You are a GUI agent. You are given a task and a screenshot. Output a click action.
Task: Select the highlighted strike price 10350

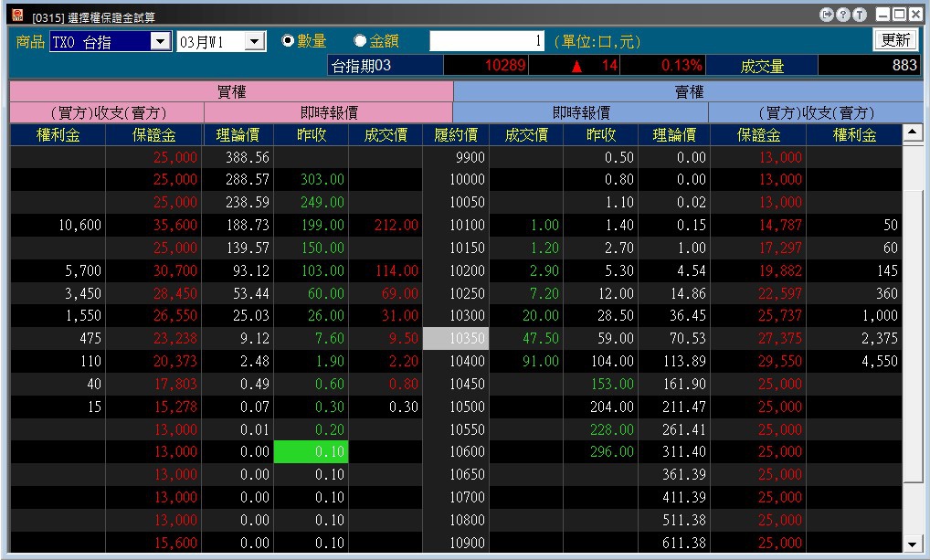tap(456, 338)
